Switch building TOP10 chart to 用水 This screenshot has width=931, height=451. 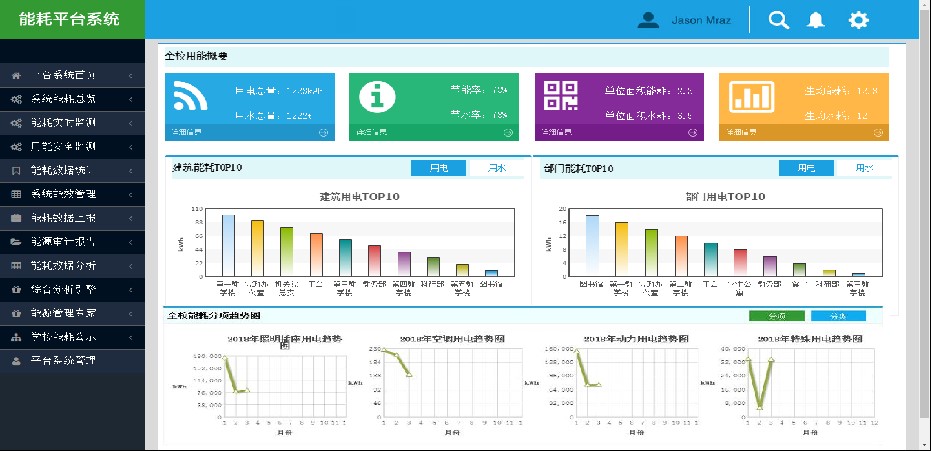coord(494,168)
